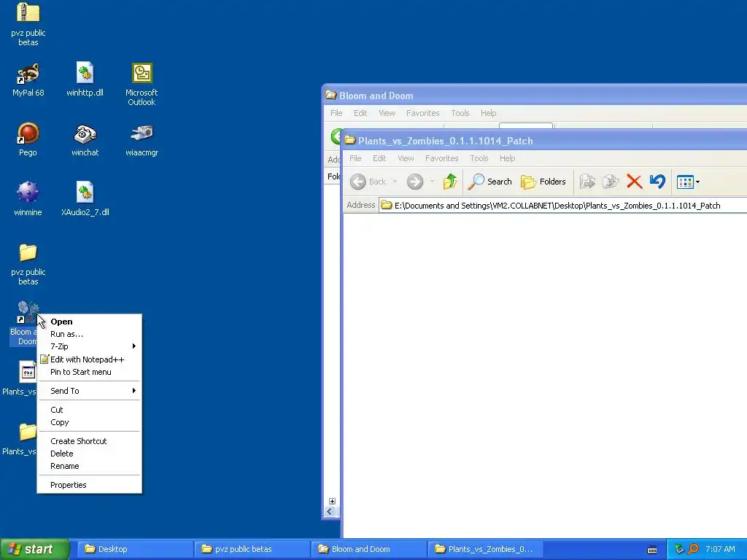Open Tools menu in Patch window
Viewport: 747px width, 560px height.
coord(479,158)
